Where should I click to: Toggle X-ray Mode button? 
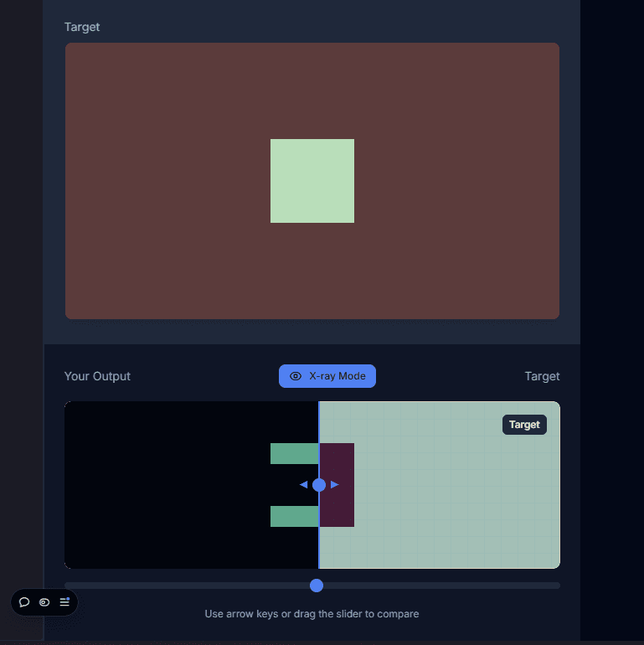[327, 376]
